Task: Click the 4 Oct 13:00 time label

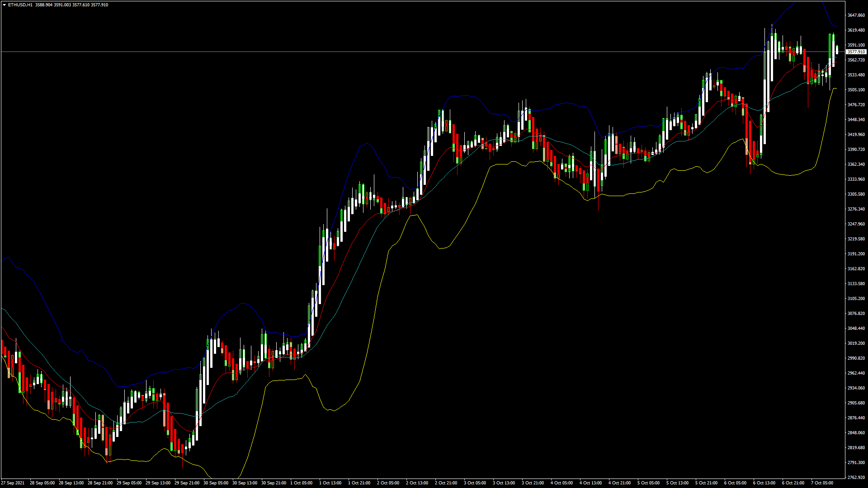Action: 590,483
